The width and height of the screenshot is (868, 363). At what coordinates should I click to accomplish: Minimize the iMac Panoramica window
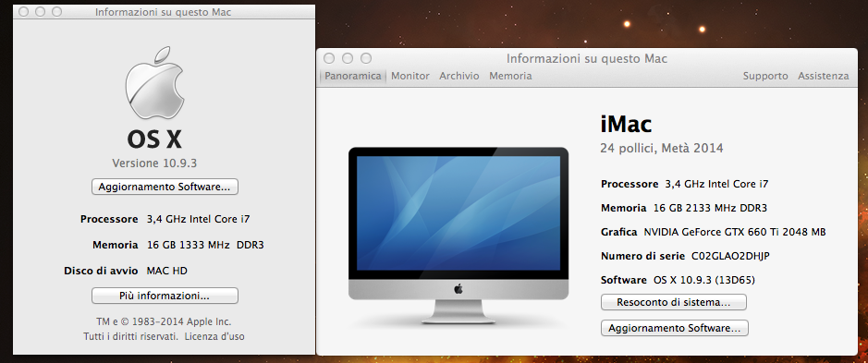347,58
